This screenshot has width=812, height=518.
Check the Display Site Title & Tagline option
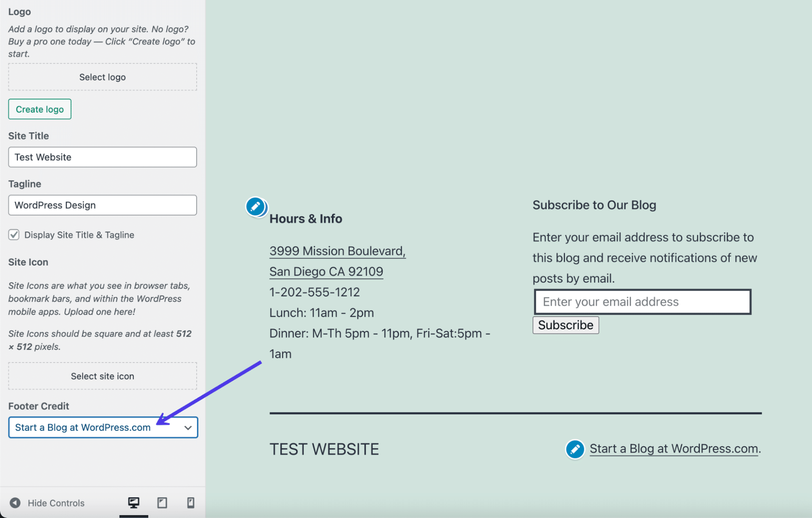tap(14, 234)
